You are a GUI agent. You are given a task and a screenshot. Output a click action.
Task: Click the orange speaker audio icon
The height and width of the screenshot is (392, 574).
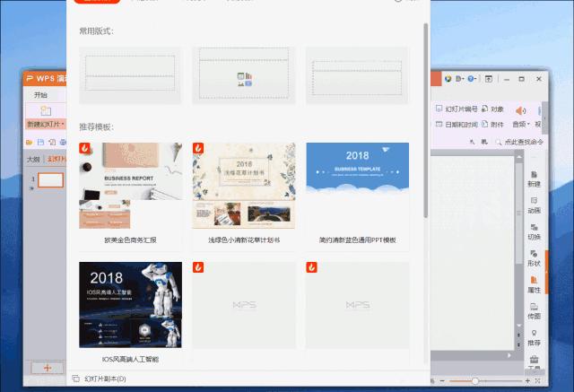520,110
